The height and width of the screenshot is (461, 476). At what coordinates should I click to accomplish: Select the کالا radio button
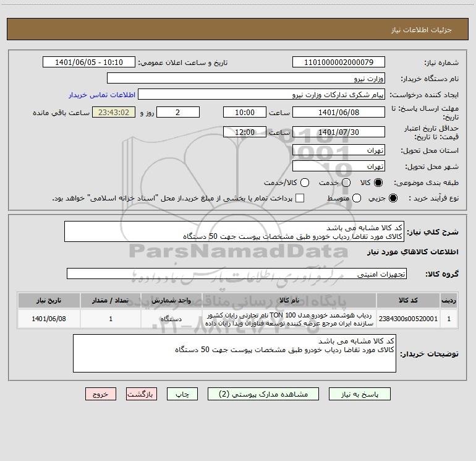[x=378, y=183]
